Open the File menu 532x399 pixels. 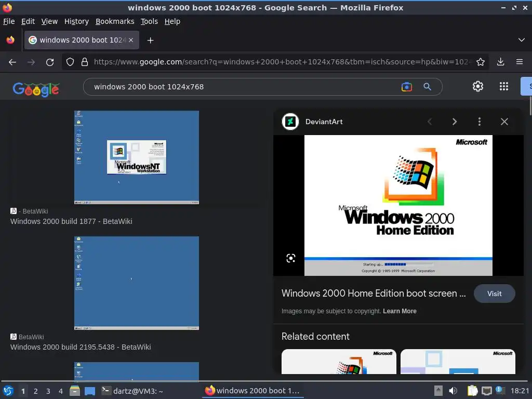[x=9, y=21]
